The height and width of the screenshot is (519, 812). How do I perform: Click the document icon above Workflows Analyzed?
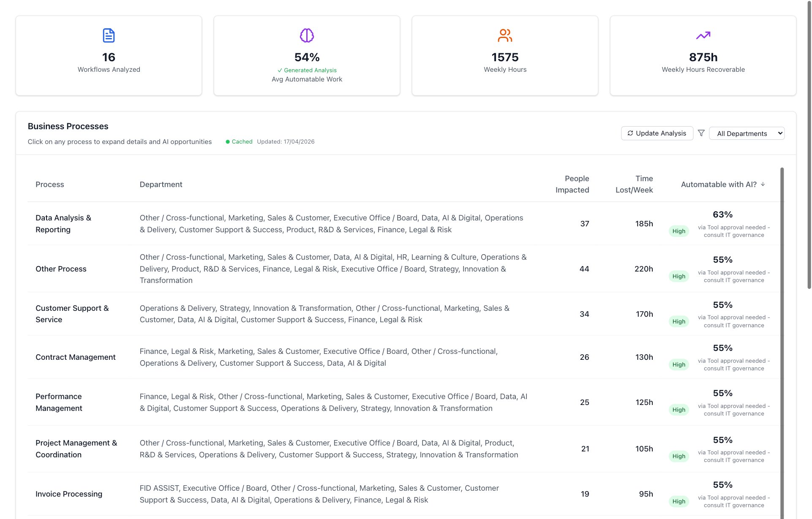click(109, 35)
